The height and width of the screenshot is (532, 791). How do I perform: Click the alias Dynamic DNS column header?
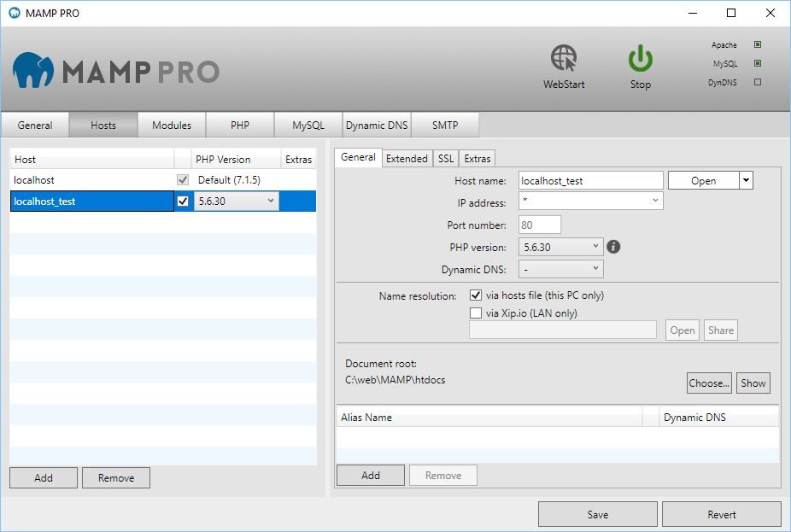click(719, 417)
